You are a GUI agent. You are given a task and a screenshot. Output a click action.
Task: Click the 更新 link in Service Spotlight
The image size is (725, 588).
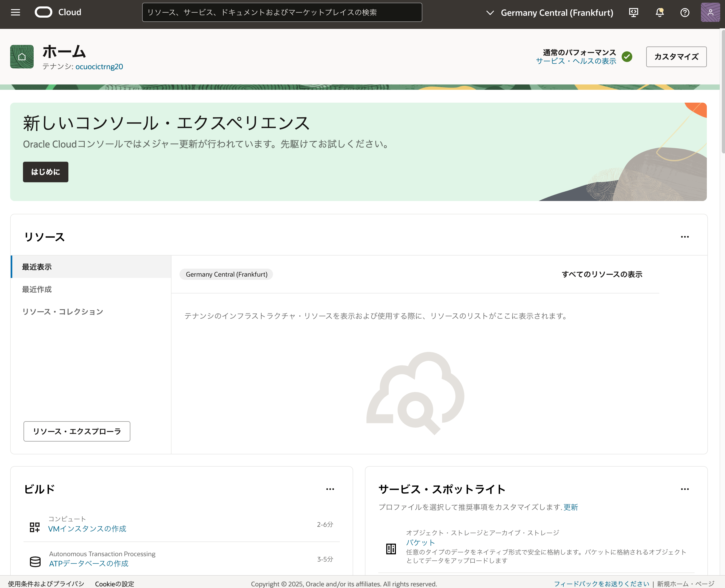tap(571, 507)
